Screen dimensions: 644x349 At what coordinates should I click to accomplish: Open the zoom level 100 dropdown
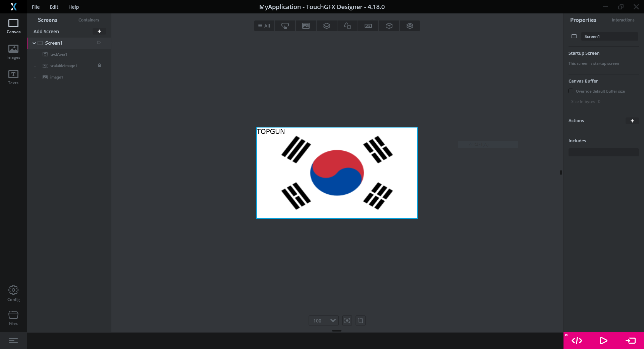pos(324,320)
